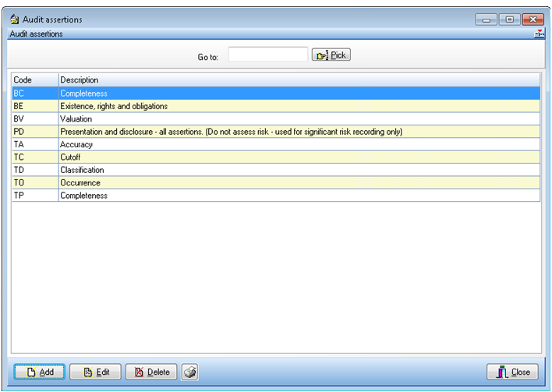Click the Pick button
Screen dimensions: 552x392
click(331, 55)
